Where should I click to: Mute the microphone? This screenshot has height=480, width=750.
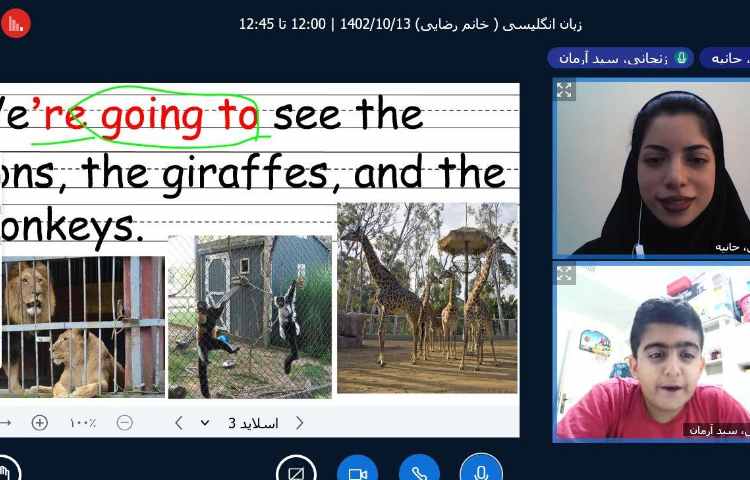pyautogui.click(x=481, y=472)
